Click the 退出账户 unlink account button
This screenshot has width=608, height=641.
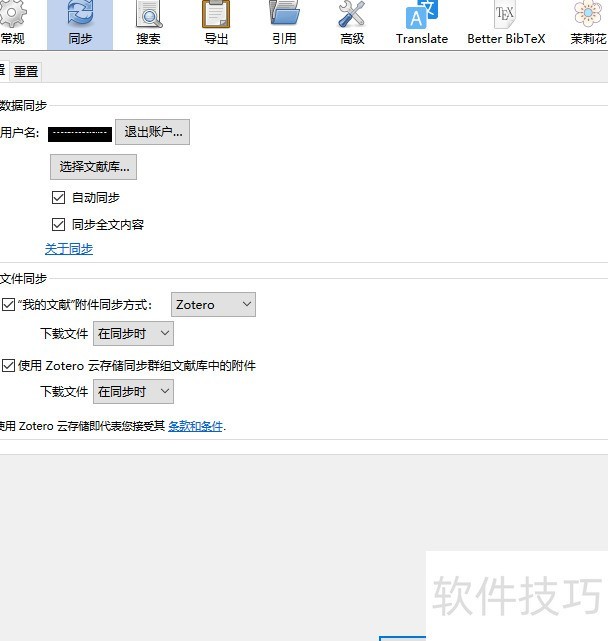coord(153,132)
